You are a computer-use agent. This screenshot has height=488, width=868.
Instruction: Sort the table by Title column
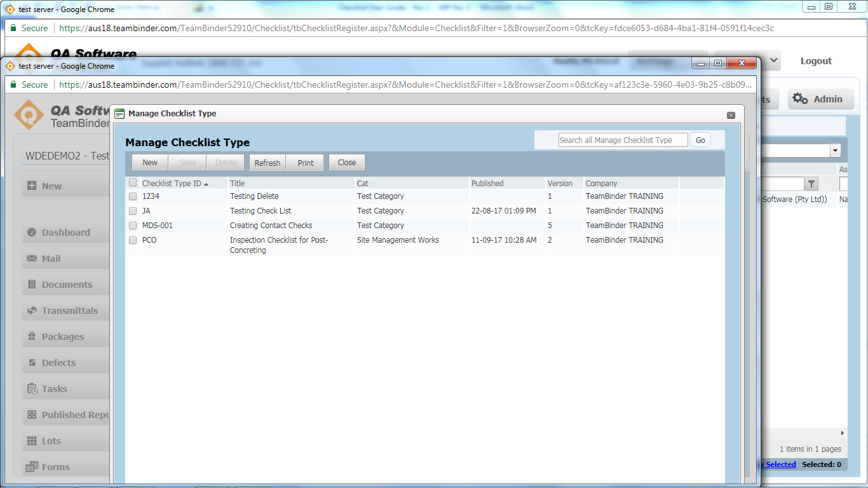click(x=237, y=183)
